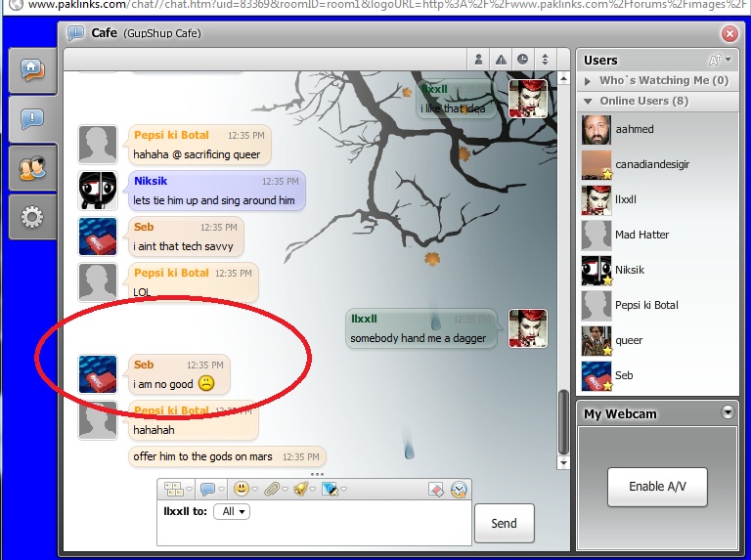Switch to the users sidebar tab
751x560 pixels.
(32, 168)
